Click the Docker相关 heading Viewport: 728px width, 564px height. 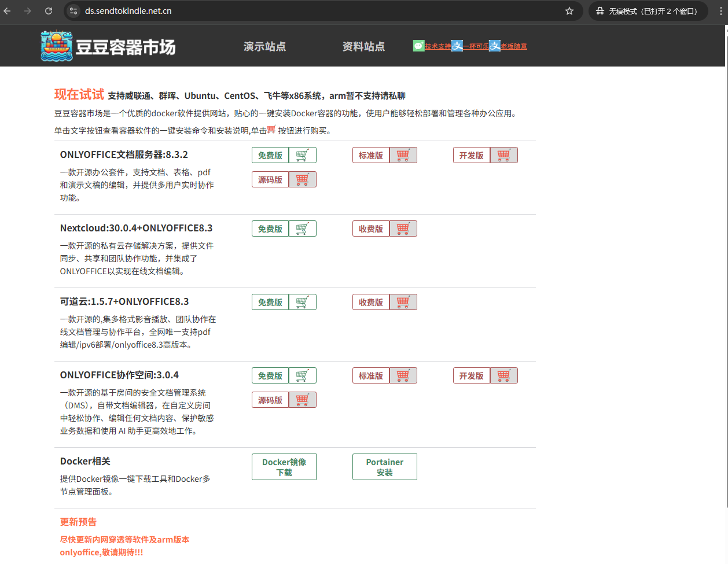click(x=85, y=461)
